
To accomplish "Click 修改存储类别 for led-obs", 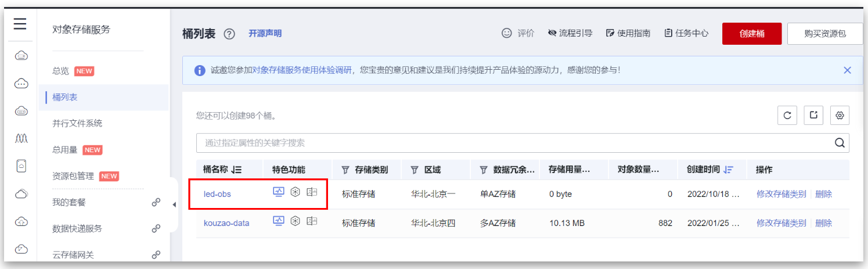I will 781,194.
